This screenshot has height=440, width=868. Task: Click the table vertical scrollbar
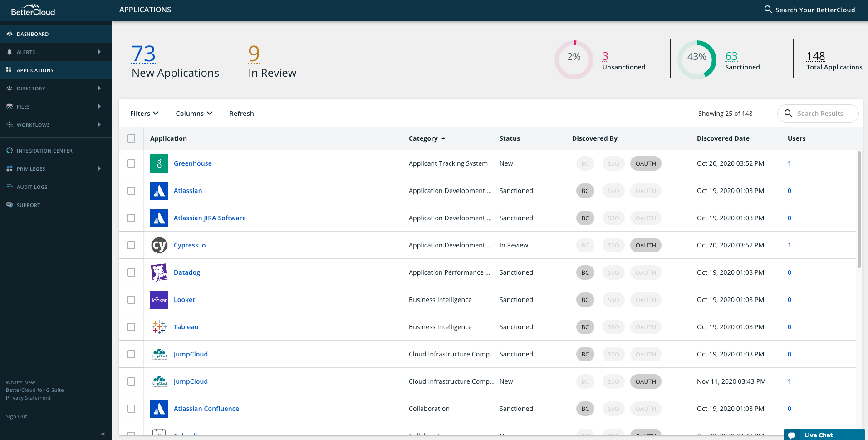click(x=859, y=209)
